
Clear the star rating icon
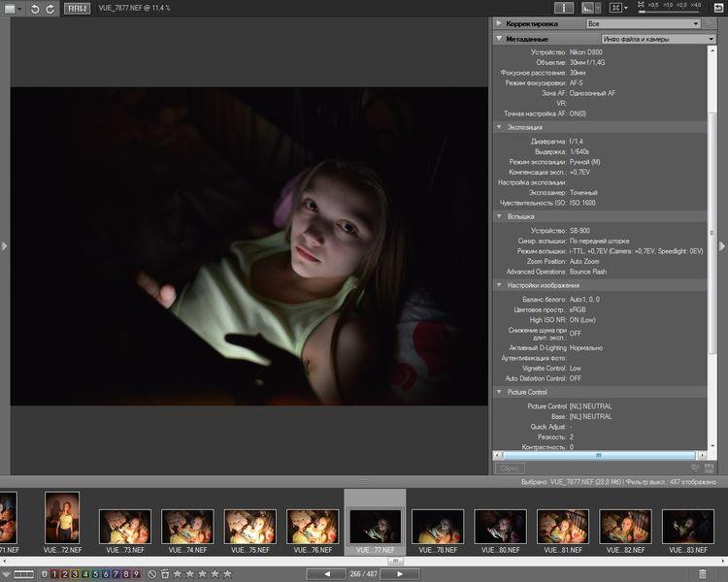click(151, 574)
